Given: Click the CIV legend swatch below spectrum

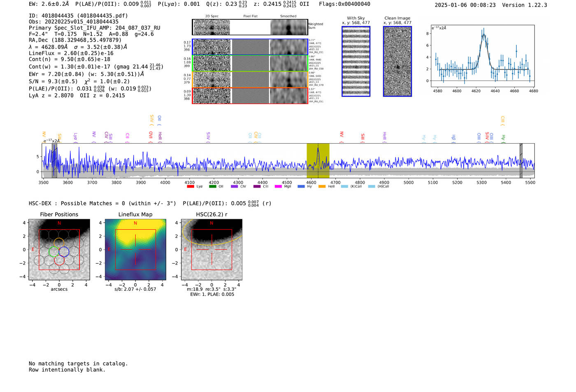Looking at the screenshot, I should [235, 186].
